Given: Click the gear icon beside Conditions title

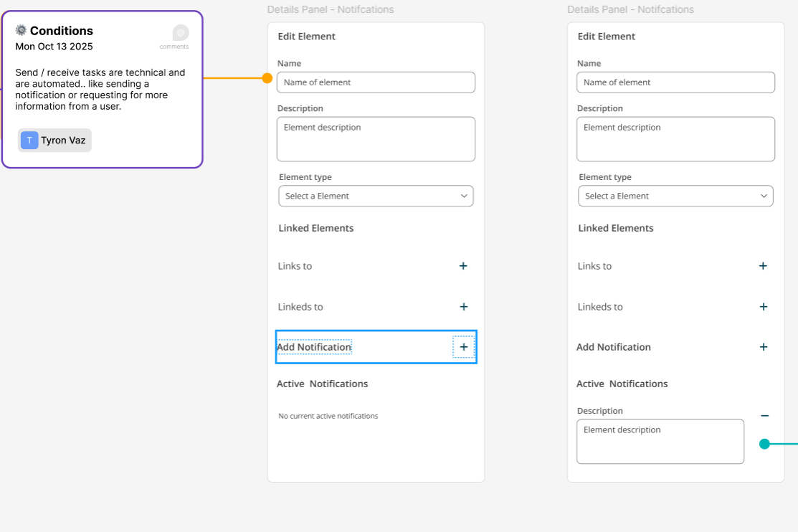Looking at the screenshot, I should 21,30.
